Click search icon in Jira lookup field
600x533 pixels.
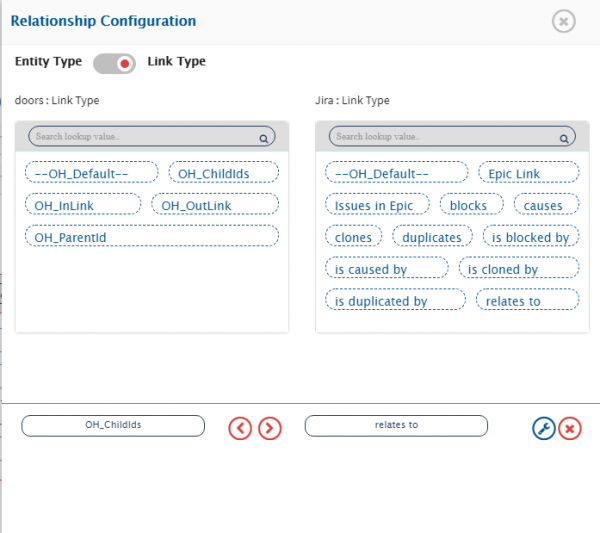(563, 138)
